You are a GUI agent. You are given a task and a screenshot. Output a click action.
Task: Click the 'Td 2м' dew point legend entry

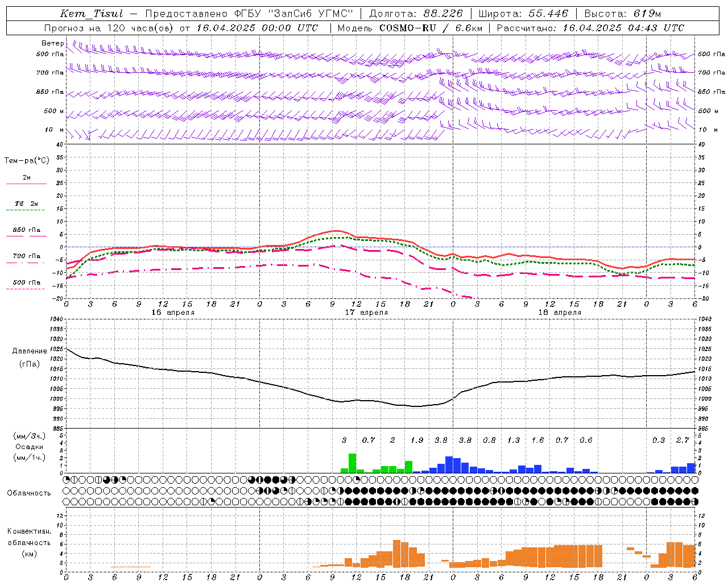(x=26, y=203)
